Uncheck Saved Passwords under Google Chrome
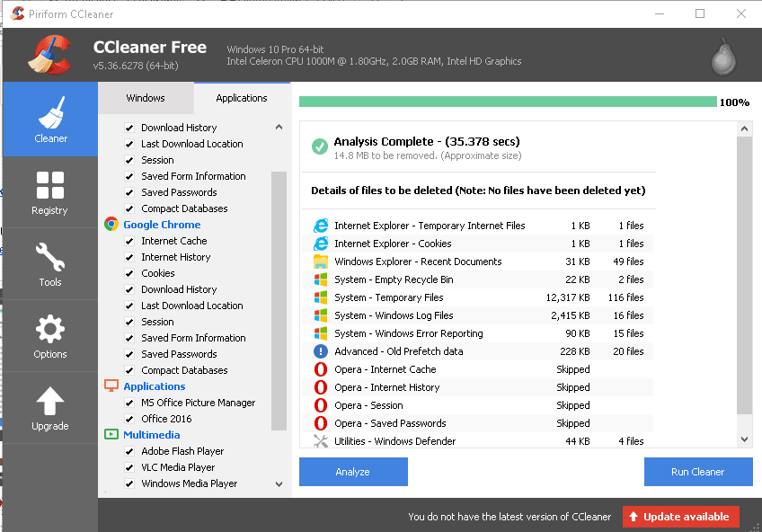This screenshot has width=762, height=532. [x=128, y=353]
